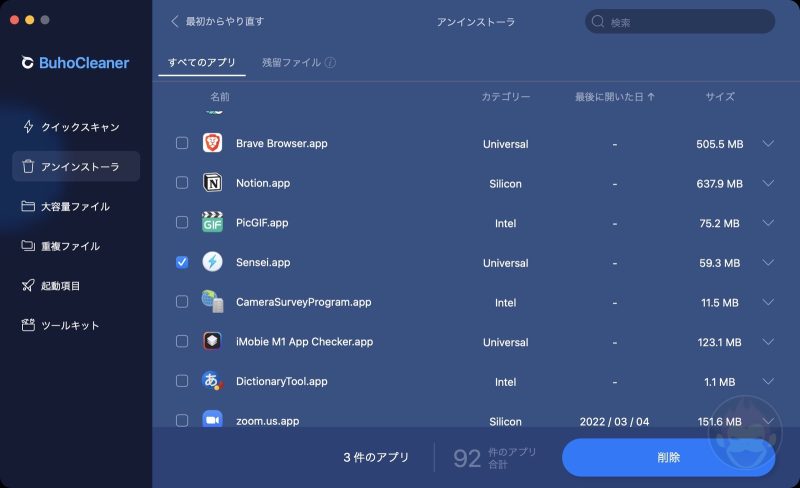Switch to the すべてのアプリ tab
Viewport: 800px width, 488px height.
[x=202, y=62]
